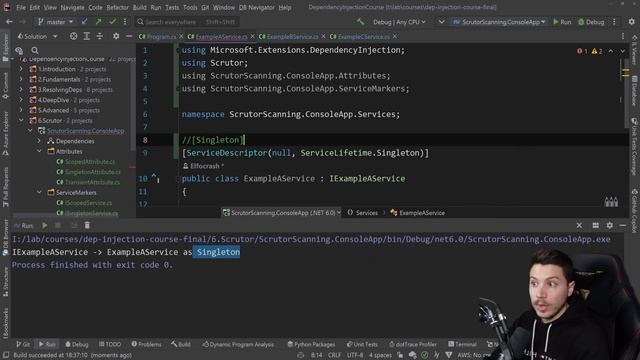The image size is (640, 360).
Task: Collapse the Attributes folder
Action: point(39,151)
